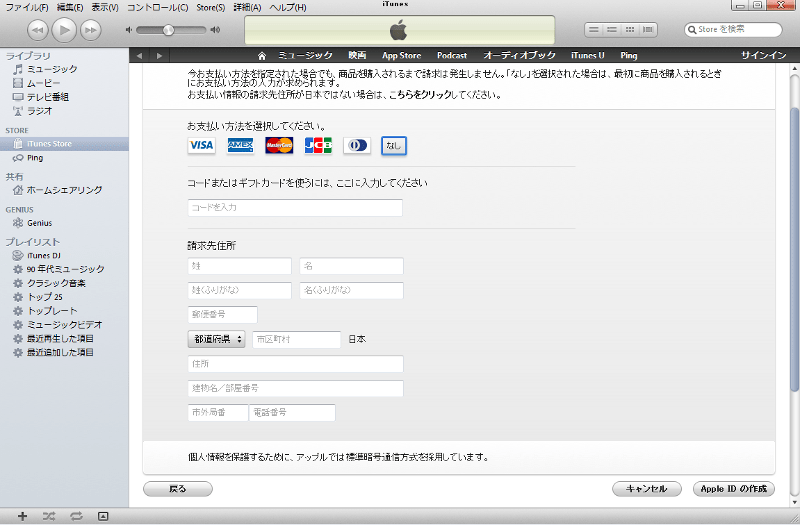Open the 表示(V) menu
This screenshot has width=800, height=525.
point(105,7)
